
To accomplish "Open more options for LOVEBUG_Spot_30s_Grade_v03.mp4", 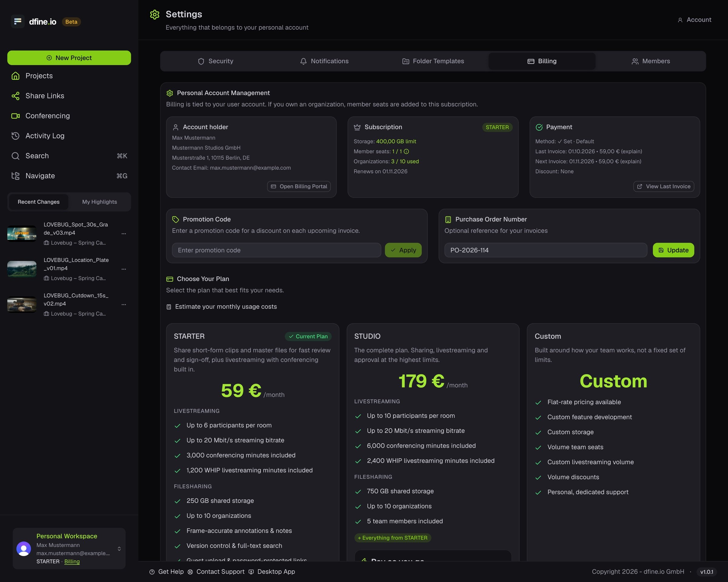I will [x=123, y=233].
